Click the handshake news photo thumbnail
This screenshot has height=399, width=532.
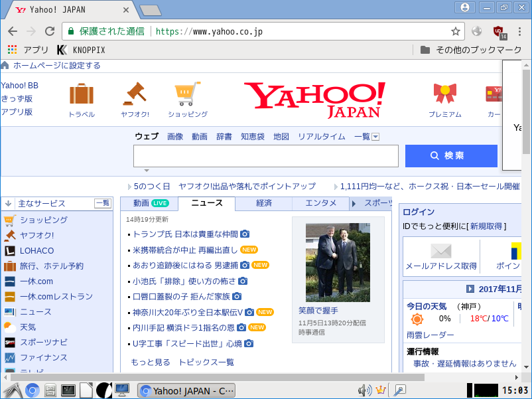point(338,262)
